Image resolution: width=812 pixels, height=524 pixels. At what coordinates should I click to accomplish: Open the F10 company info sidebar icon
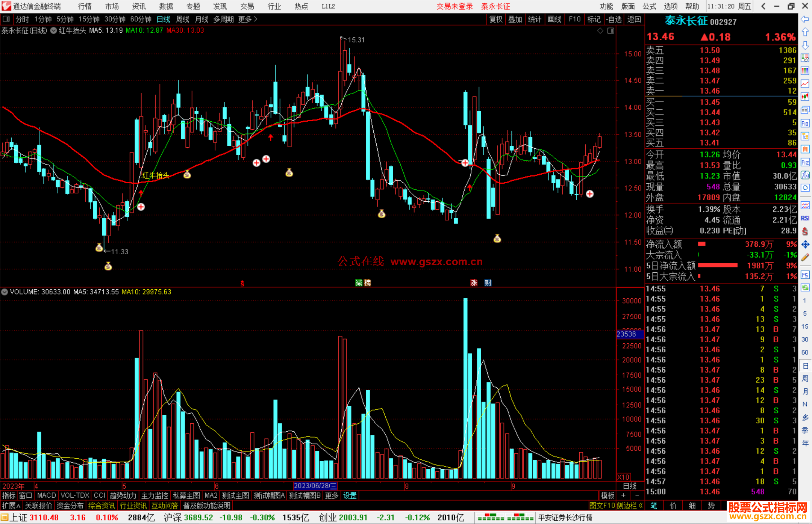[x=805, y=123]
